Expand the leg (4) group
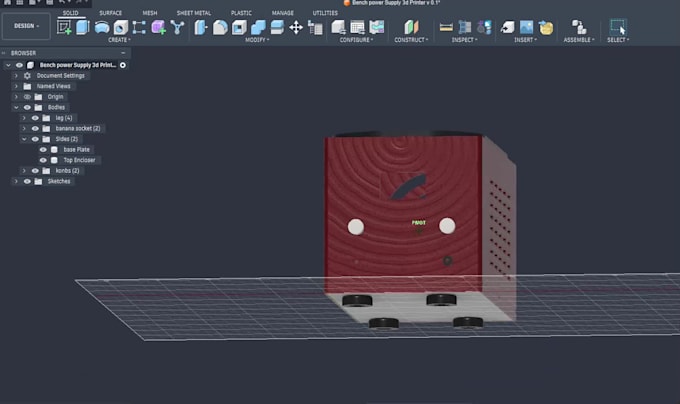 pyautogui.click(x=24, y=118)
